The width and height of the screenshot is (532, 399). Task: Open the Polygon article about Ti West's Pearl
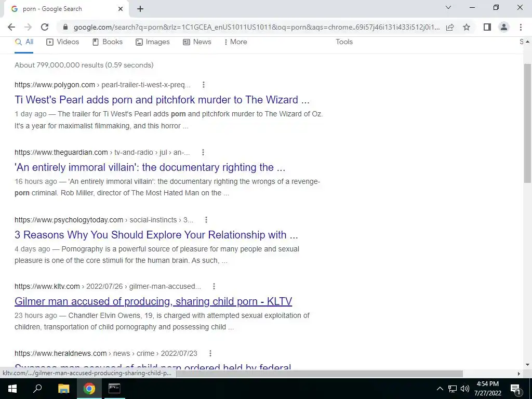[x=162, y=100]
